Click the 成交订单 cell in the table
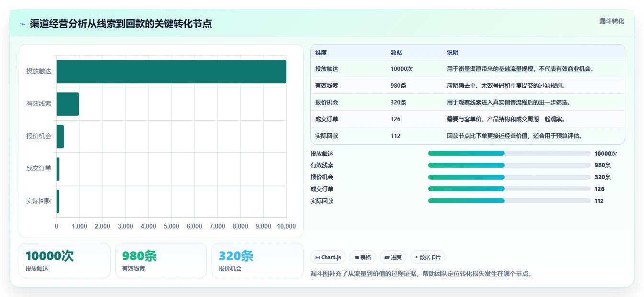 (x=327, y=119)
